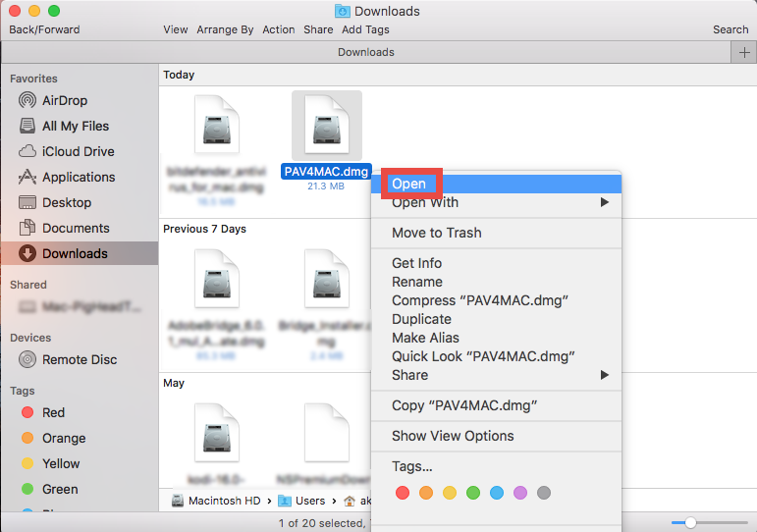Select the Downloads tab

tap(366, 52)
